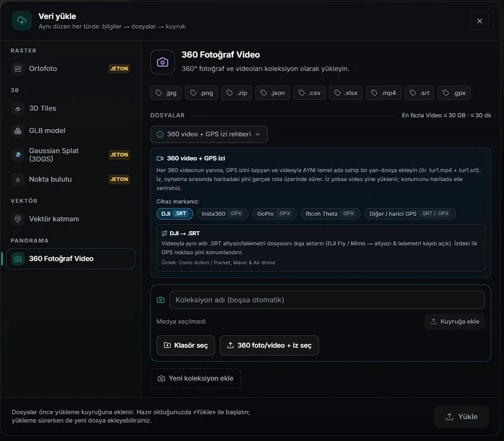Click the Kuyruğa ekle button
This screenshot has width=504, height=441.
pos(455,322)
